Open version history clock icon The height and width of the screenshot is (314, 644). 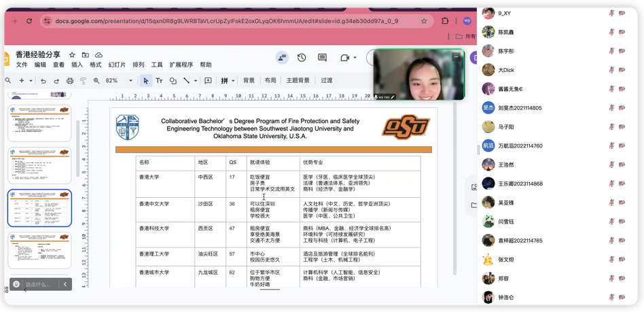coord(302,58)
